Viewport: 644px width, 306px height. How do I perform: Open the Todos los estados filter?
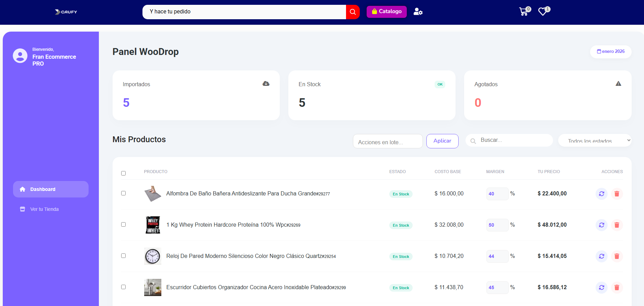[x=595, y=140]
